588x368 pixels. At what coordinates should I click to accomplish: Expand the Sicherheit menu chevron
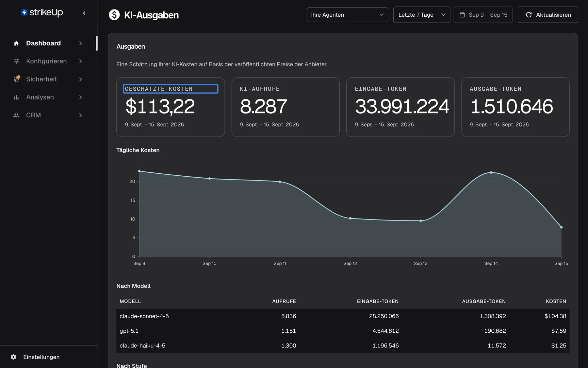(80, 79)
